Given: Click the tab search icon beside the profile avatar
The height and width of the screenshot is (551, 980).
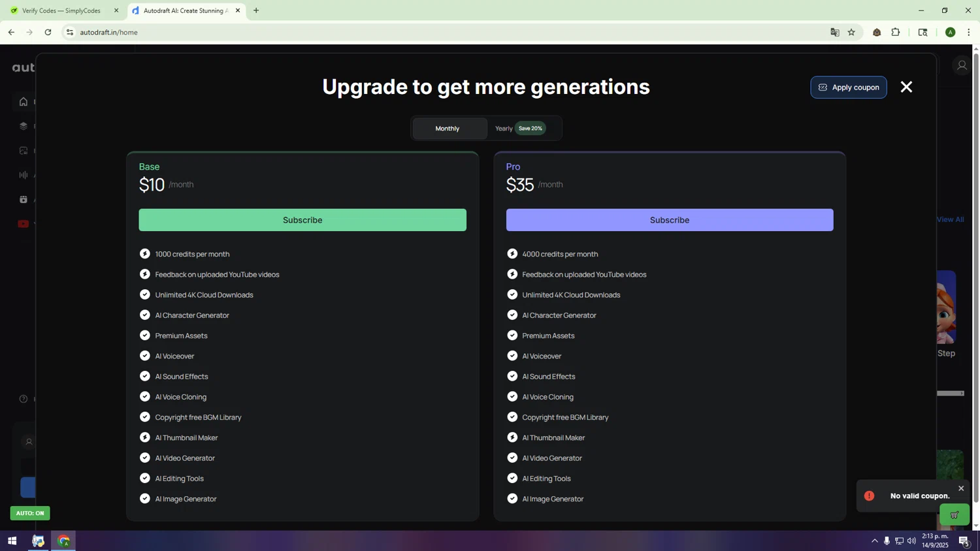Looking at the screenshot, I should click(x=923, y=32).
